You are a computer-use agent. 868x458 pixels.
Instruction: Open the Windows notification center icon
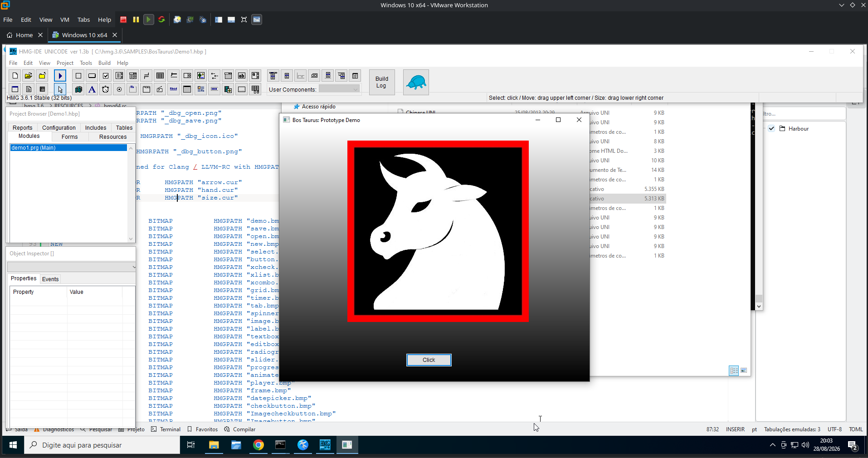pos(853,445)
